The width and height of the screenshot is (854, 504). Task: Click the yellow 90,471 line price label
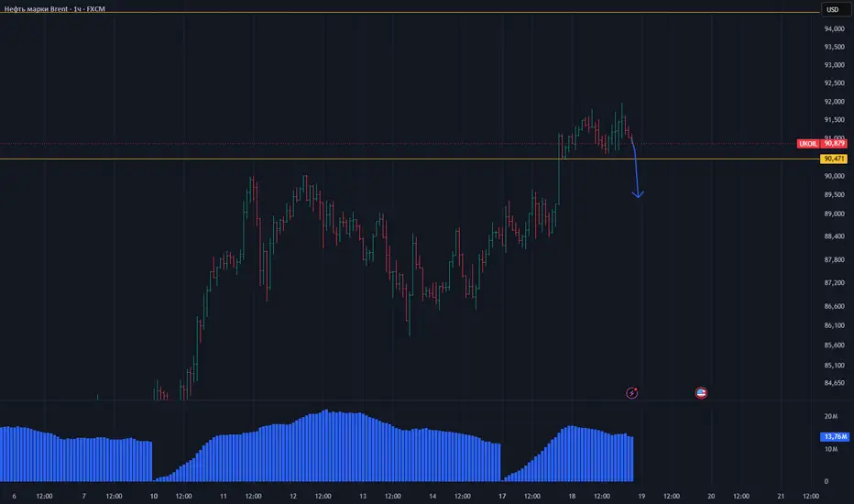coord(834,159)
